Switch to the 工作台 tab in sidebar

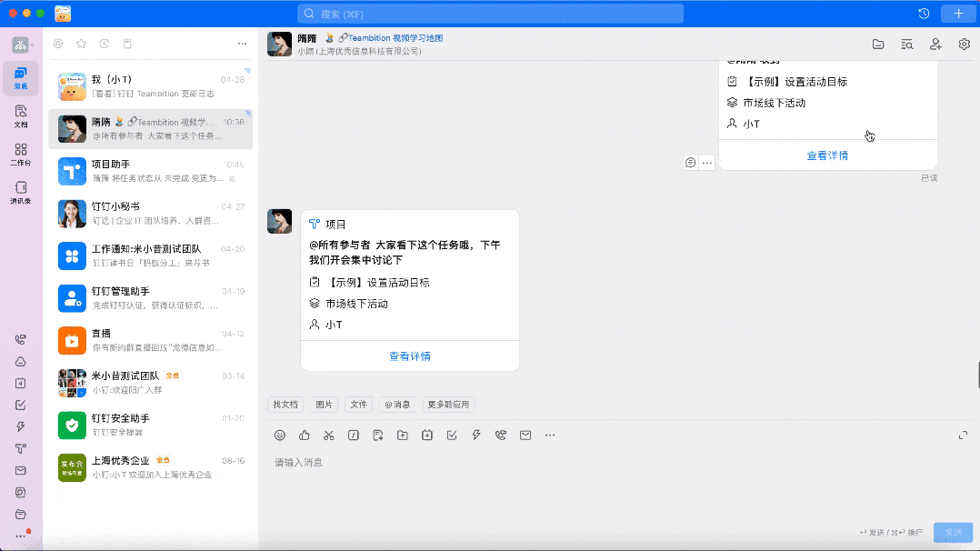21,155
